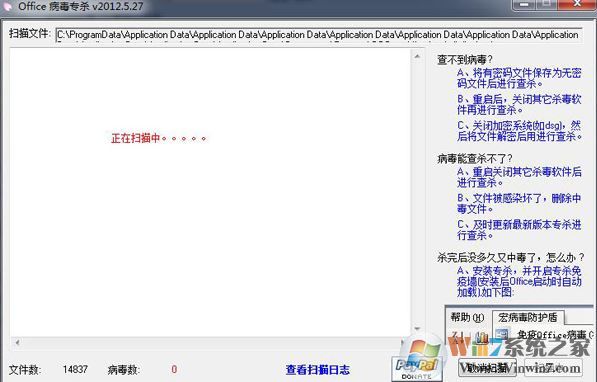Click the 病毒能查杀不了? heading
Screen dimensions: 597x382
475,158
